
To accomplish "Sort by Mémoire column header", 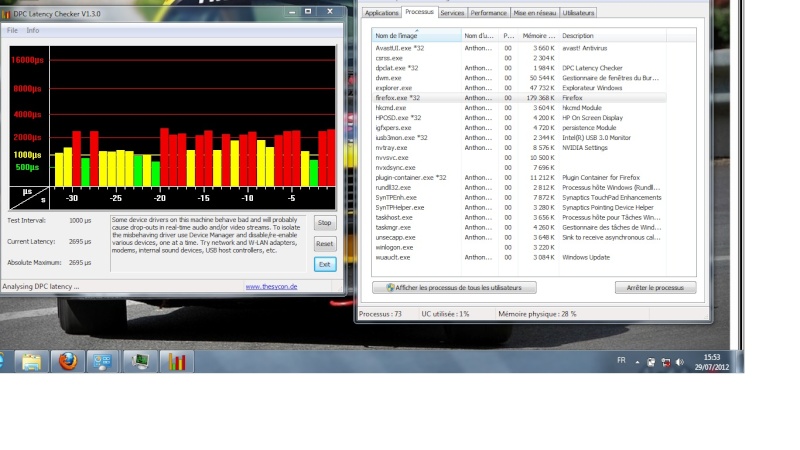I will (x=538, y=36).
